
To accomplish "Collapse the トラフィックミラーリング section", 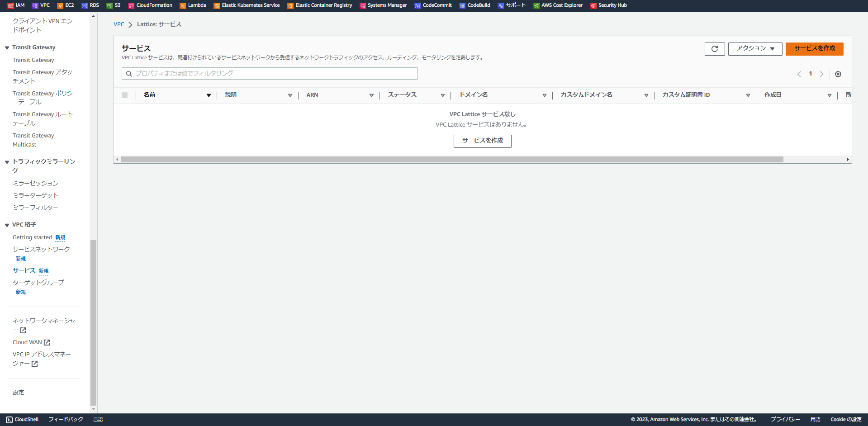I will tap(7, 162).
